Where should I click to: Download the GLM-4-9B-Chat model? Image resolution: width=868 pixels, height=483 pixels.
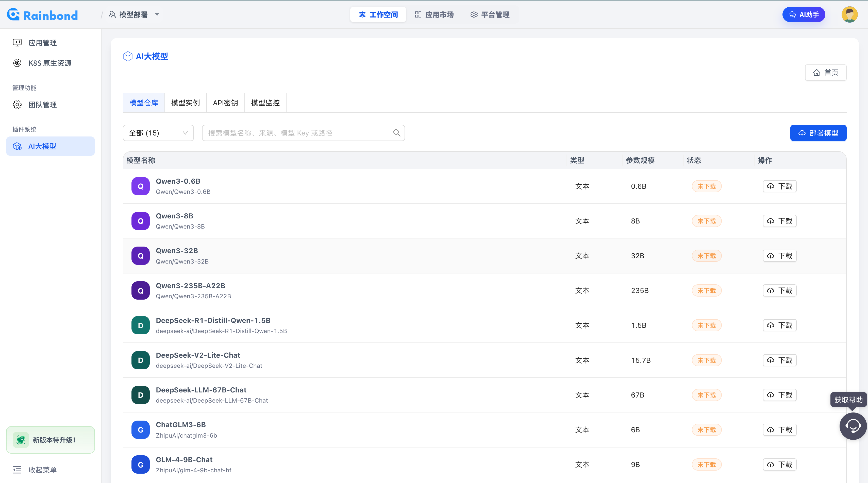pos(779,465)
